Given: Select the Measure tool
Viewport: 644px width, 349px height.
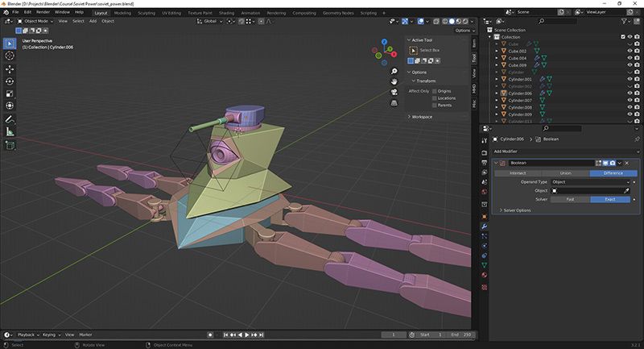Looking at the screenshot, I should coord(10,131).
